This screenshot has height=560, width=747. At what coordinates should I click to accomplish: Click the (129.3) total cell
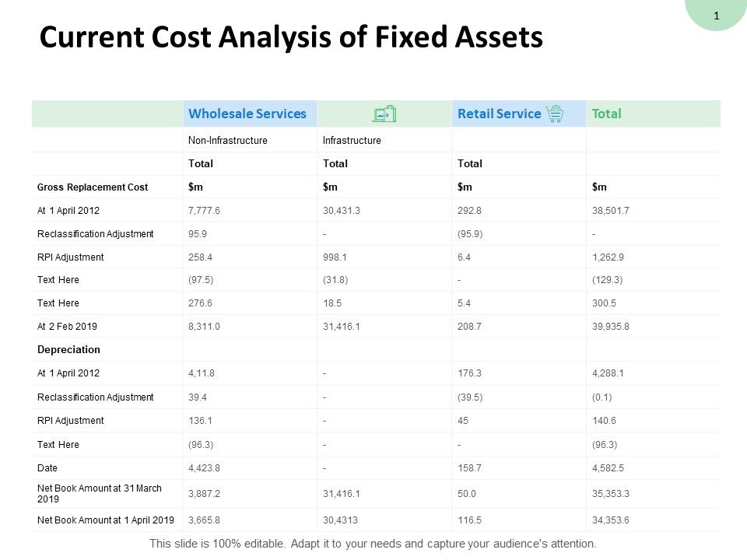607,279
